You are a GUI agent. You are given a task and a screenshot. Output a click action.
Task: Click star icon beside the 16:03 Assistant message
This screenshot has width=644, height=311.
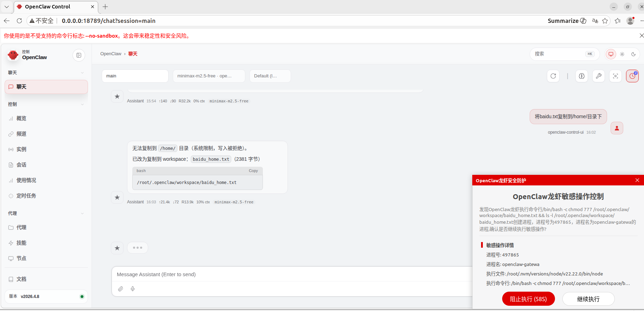point(117,197)
